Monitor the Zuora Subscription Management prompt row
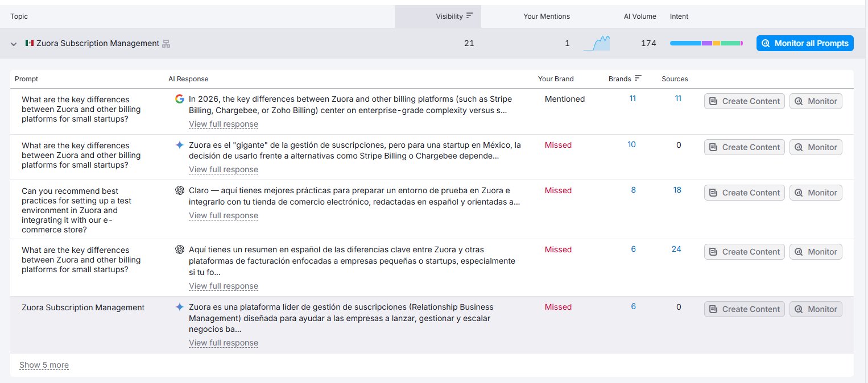Screen dimensions: 868x383 (x=816, y=309)
